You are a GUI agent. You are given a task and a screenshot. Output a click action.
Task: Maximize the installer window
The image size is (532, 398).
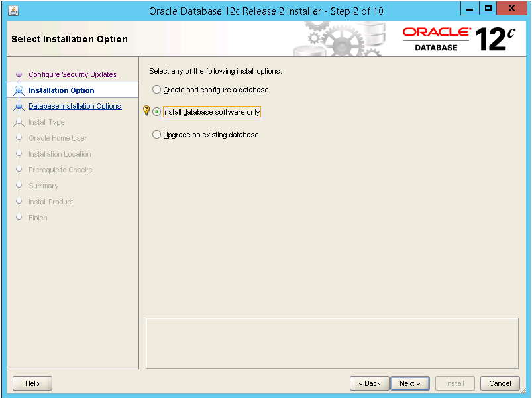click(x=489, y=9)
